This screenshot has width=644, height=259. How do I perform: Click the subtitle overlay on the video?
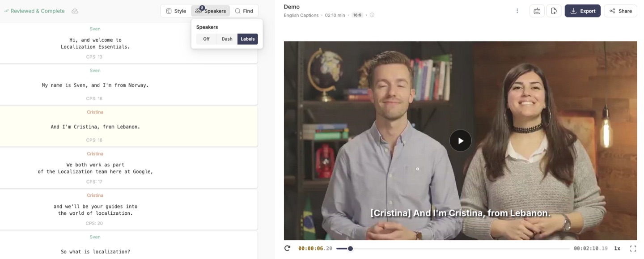coord(460,213)
